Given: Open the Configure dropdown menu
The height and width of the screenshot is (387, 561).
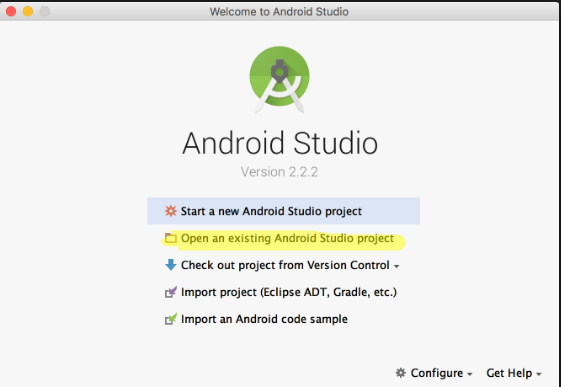Looking at the screenshot, I should pos(434,373).
